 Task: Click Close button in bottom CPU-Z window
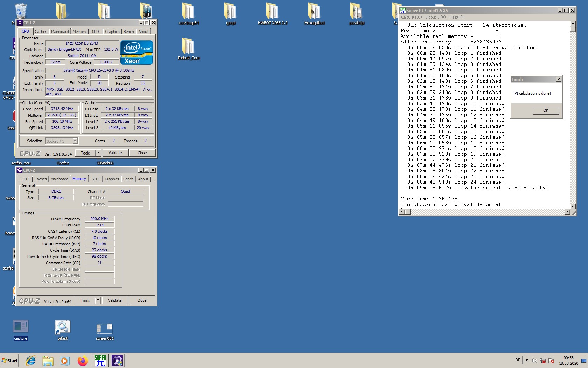142,300
